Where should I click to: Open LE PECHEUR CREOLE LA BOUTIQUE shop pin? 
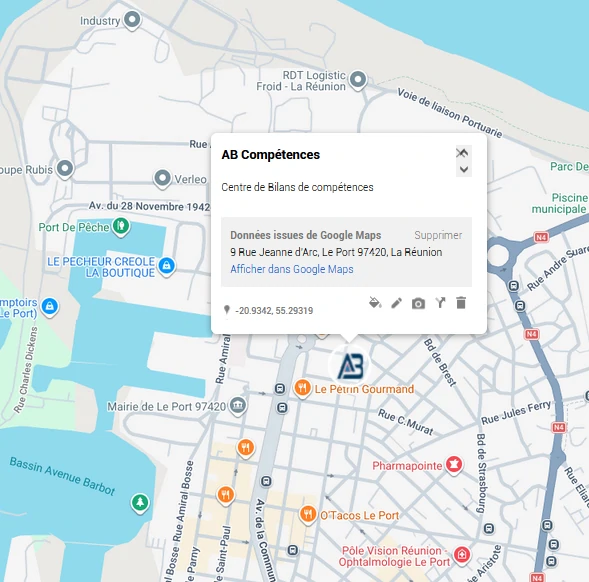tap(166, 266)
